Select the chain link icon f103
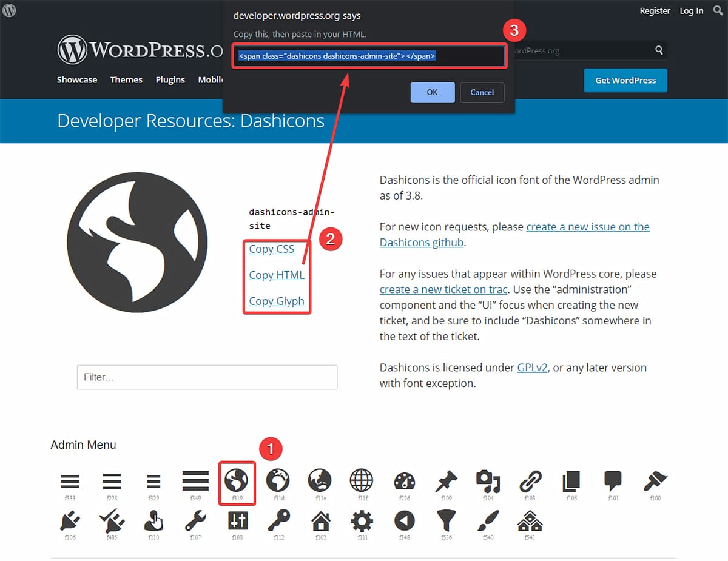The width and height of the screenshot is (728, 561). (x=530, y=482)
